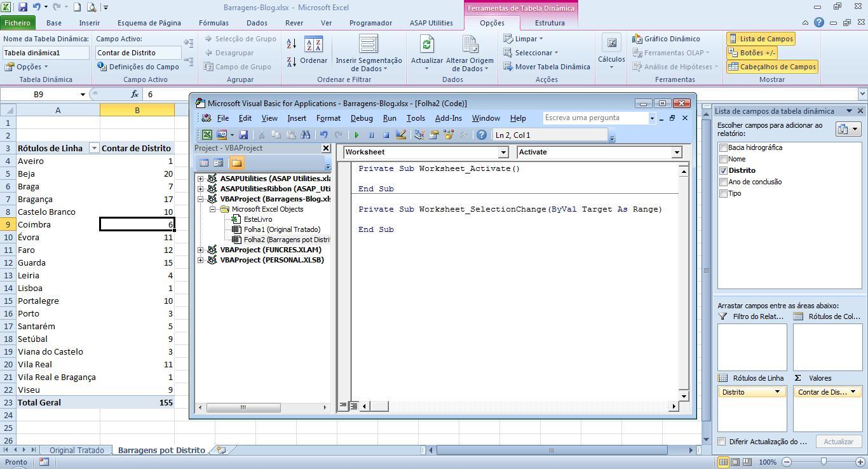Sort ascending with the A-Z icon
Screen dimensions: 868x469
[291, 44]
